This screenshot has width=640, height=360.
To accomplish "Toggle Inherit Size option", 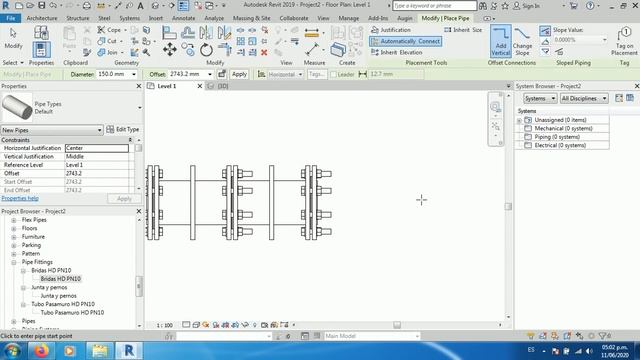I will [463, 30].
